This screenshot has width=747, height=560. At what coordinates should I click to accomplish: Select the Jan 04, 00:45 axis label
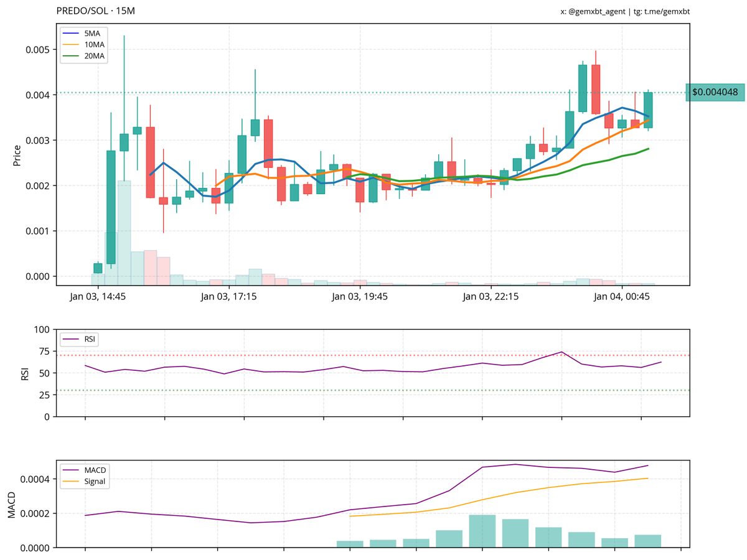tap(622, 297)
